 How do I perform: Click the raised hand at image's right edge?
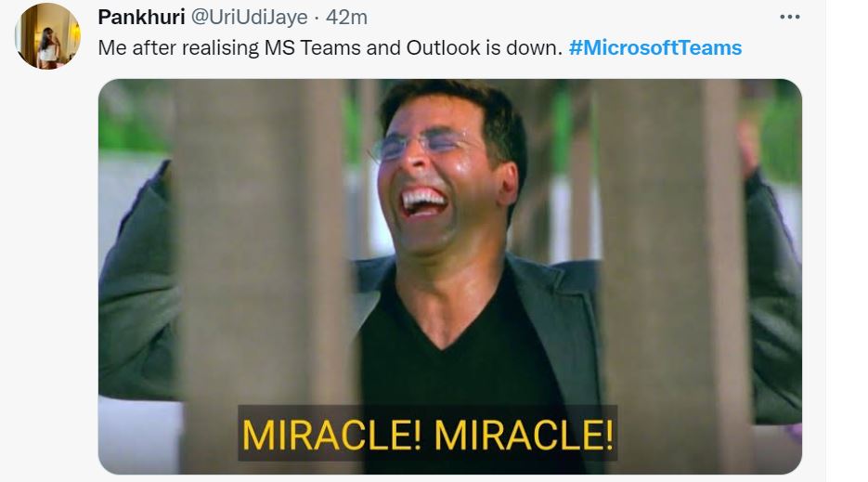pyautogui.click(x=748, y=139)
